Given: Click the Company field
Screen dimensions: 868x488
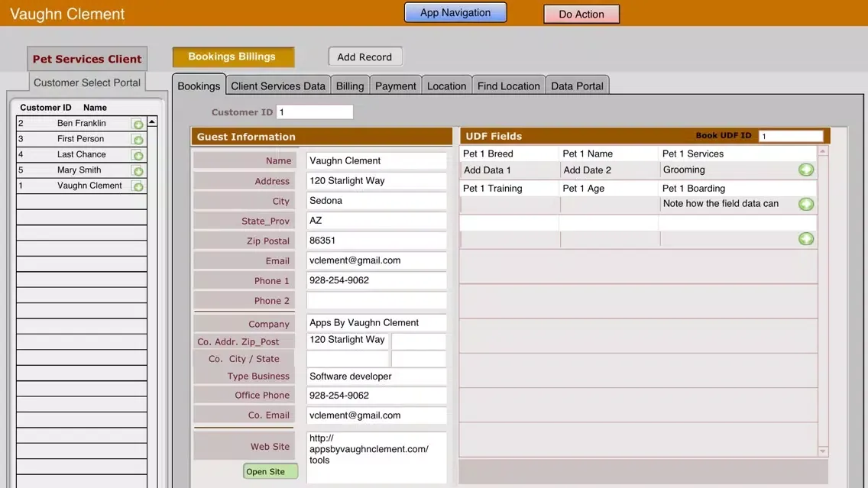Looking at the screenshot, I should tap(376, 322).
